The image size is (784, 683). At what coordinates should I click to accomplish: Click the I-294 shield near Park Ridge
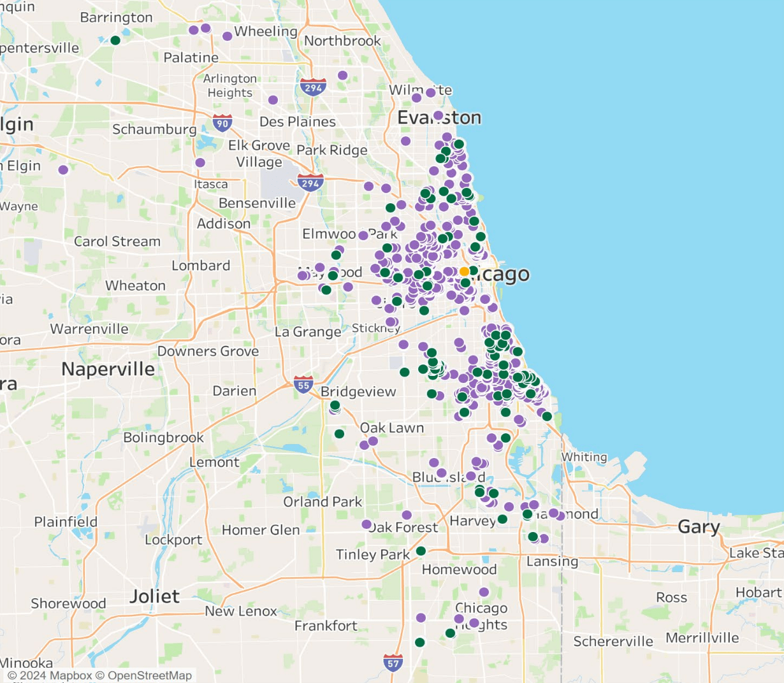click(310, 182)
